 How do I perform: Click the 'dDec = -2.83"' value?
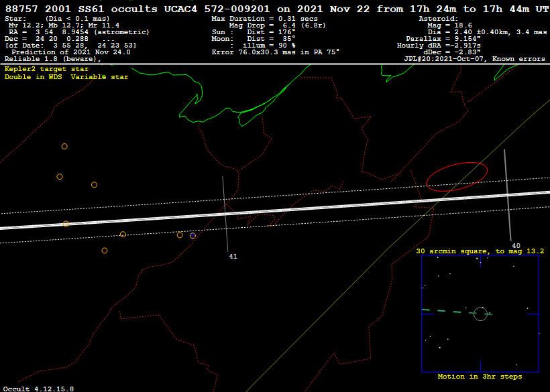pos(452,52)
